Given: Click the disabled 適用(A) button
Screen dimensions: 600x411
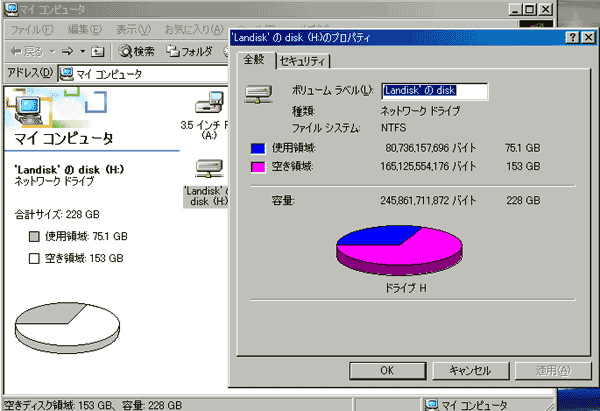Looking at the screenshot, I should pos(553,370).
